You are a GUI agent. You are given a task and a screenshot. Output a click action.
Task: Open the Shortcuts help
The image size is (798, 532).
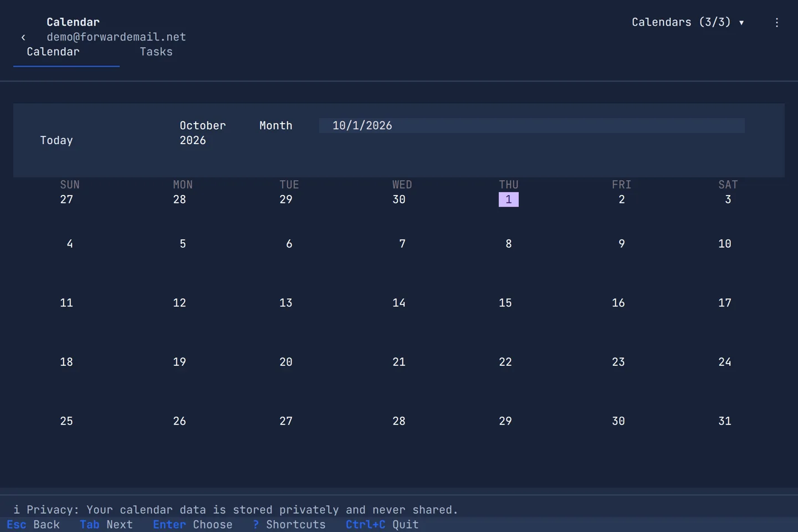[x=289, y=524]
